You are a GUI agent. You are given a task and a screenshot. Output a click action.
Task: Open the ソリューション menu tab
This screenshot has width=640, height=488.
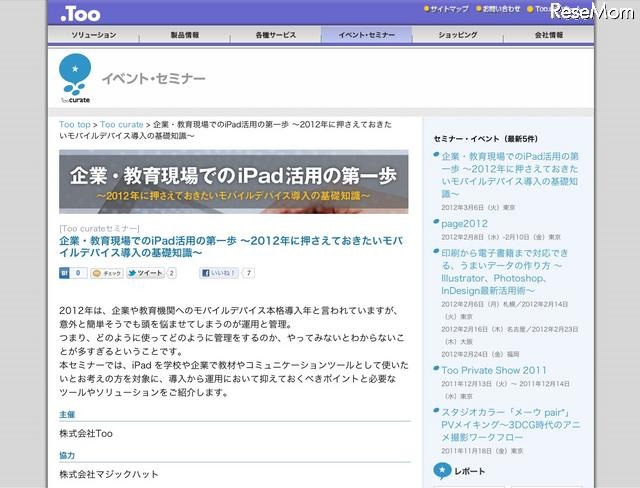(x=93, y=35)
